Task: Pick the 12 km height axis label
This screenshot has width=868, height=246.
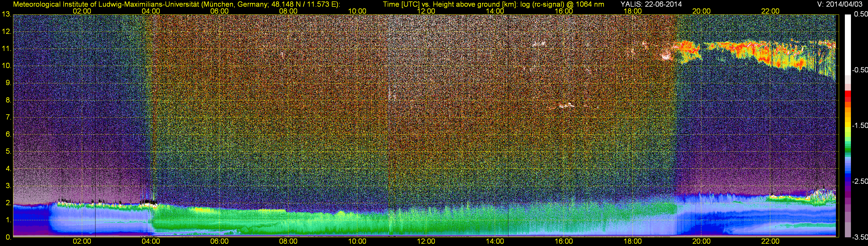Action: coord(6,32)
